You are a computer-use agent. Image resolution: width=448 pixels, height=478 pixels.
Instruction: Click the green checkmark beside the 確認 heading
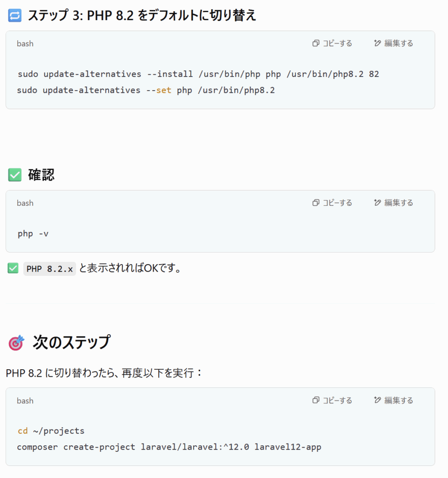click(x=14, y=175)
